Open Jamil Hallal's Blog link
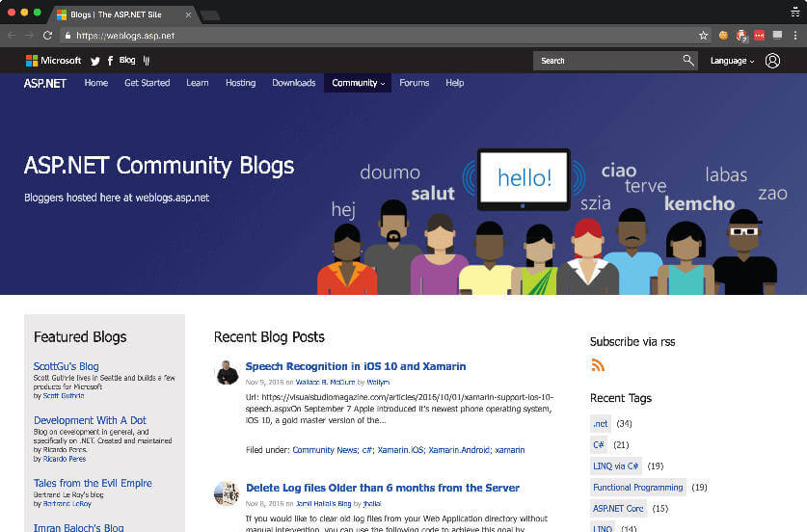Image resolution: width=807 pixels, height=532 pixels. [x=323, y=504]
